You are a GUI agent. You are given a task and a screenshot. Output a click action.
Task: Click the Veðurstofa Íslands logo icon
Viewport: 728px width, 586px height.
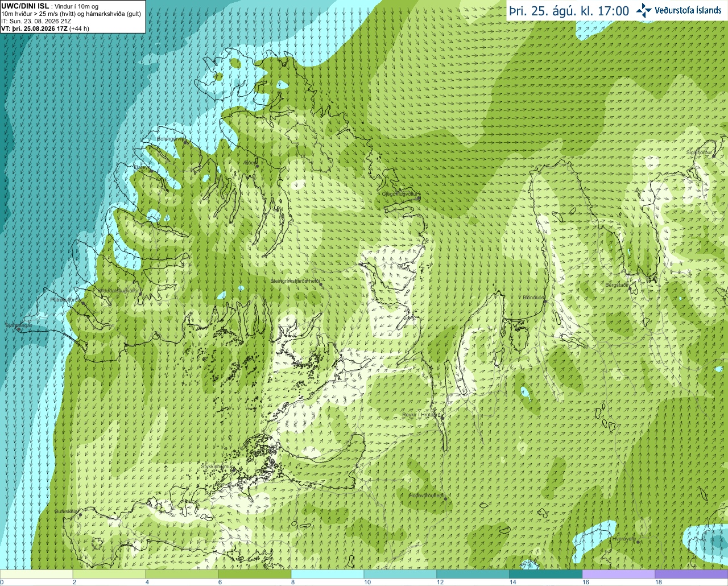pos(644,10)
